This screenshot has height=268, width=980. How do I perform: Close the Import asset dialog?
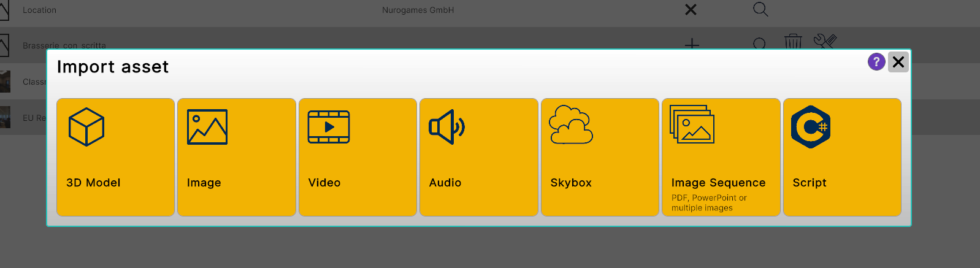click(x=898, y=62)
